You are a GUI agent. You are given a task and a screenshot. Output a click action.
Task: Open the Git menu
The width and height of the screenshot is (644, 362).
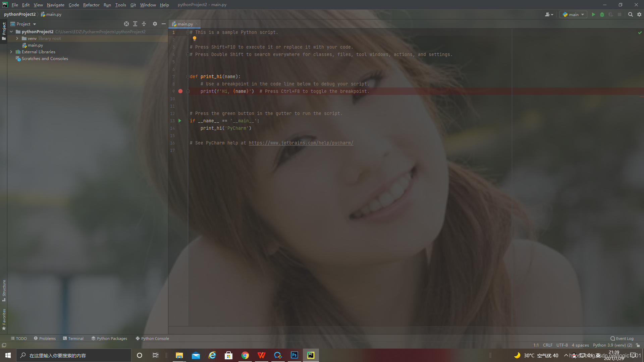133,5
